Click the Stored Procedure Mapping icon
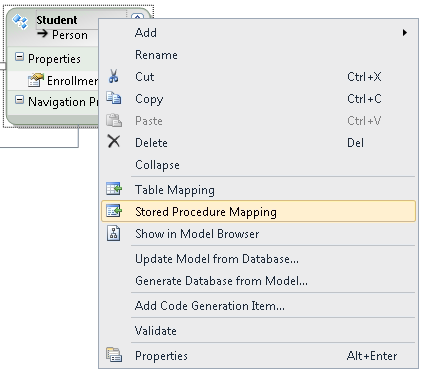 [114, 211]
